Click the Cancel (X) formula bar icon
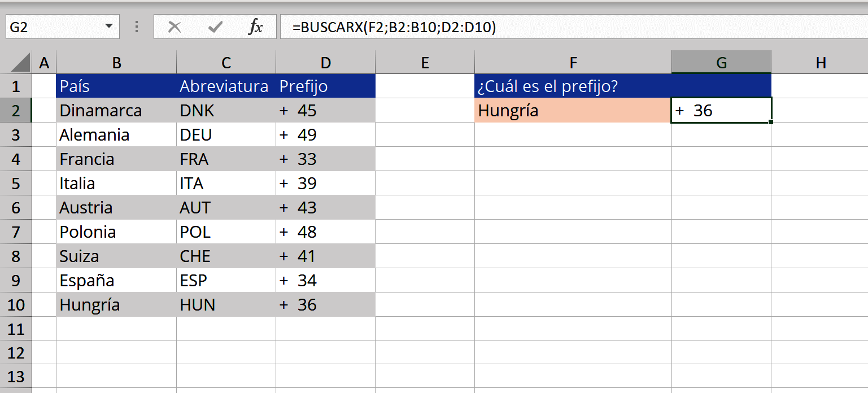Image resolution: width=868 pixels, height=393 pixels. coord(175,27)
